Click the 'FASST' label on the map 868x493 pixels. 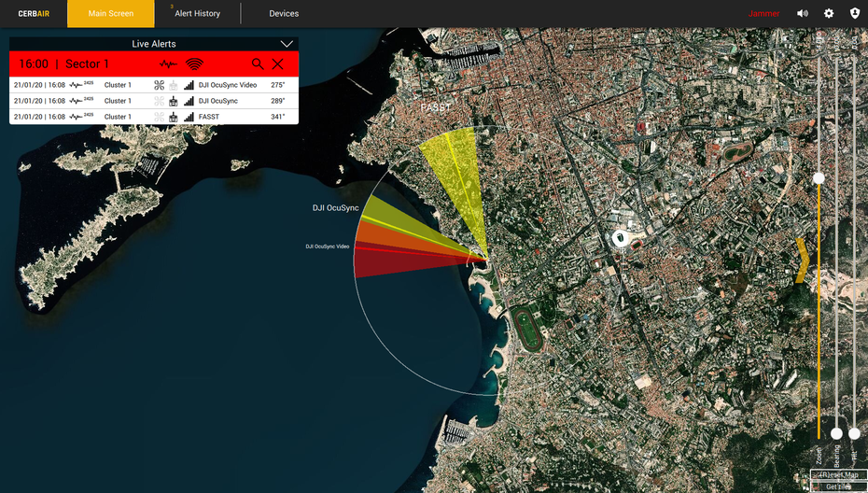[x=436, y=106]
